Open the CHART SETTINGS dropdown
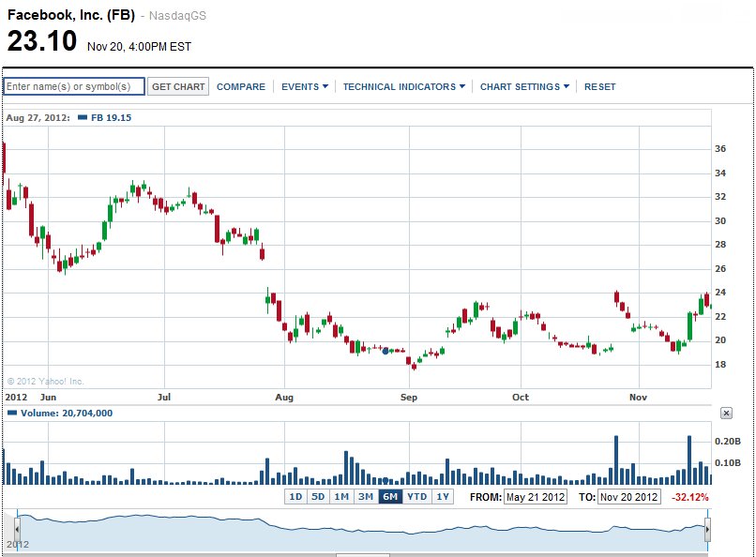This screenshot has height=557, width=756. pyautogui.click(x=524, y=86)
